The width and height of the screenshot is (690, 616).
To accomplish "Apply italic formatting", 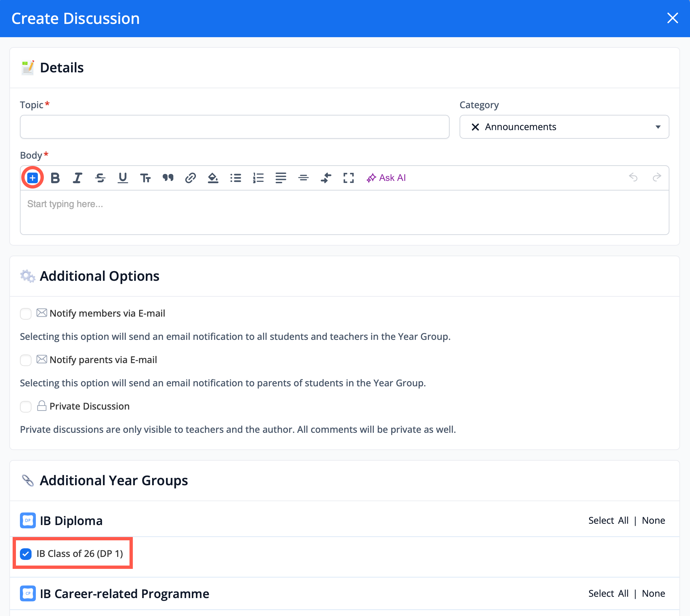I will click(77, 178).
